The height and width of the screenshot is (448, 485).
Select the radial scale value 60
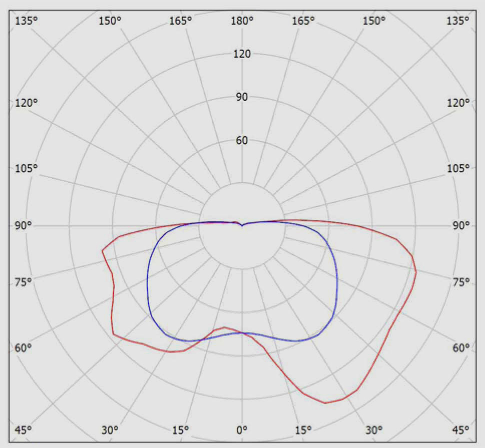click(x=242, y=140)
